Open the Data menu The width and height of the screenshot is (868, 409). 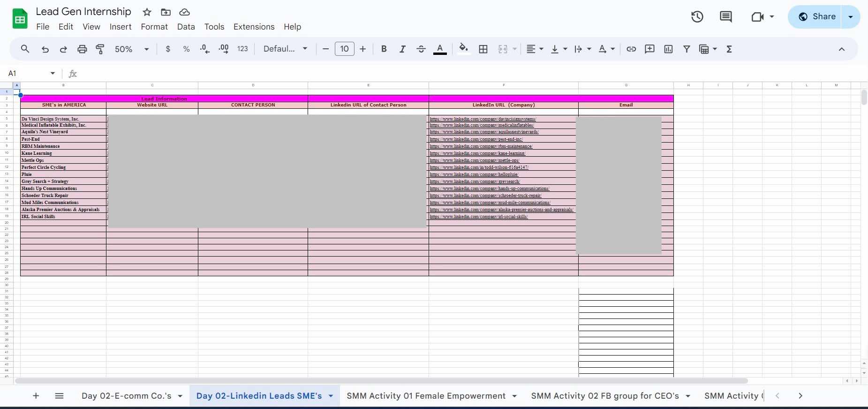click(186, 27)
